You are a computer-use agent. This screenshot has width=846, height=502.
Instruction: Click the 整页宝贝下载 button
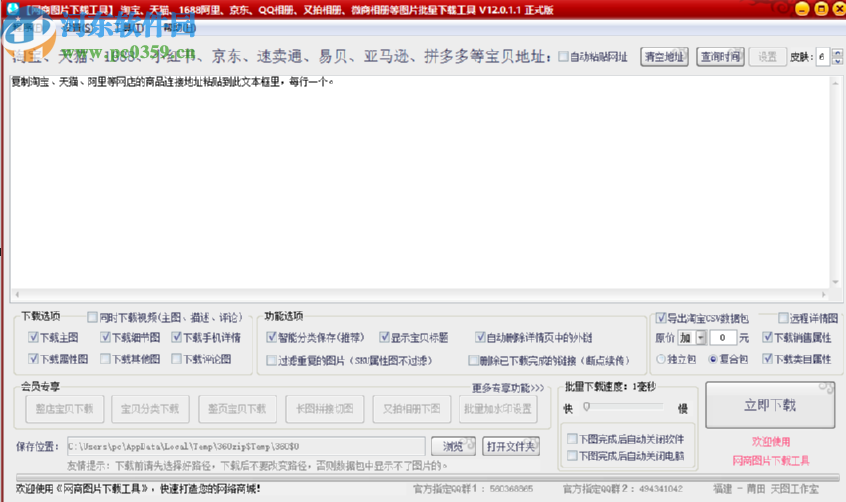click(x=237, y=409)
